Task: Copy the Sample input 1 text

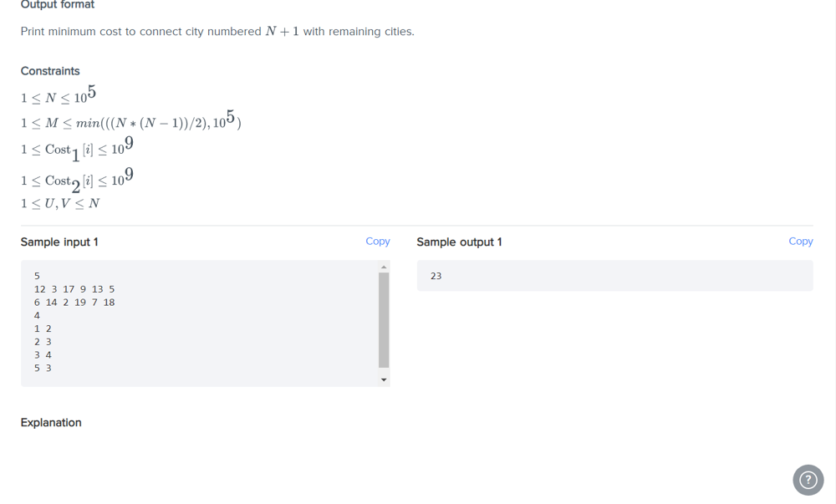Action: [x=378, y=242]
